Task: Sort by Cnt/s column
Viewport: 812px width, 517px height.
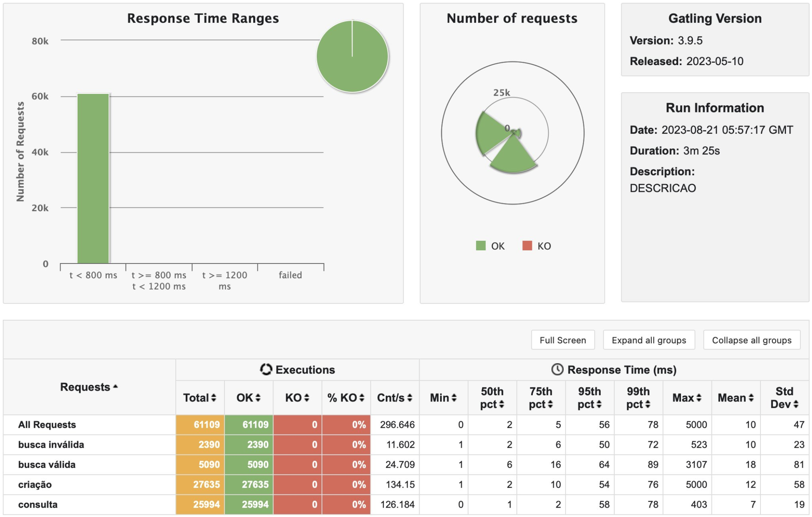Action: point(395,398)
